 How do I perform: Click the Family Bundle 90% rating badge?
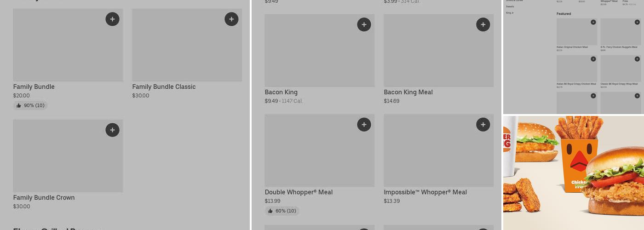pyautogui.click(x=30, y=105)
